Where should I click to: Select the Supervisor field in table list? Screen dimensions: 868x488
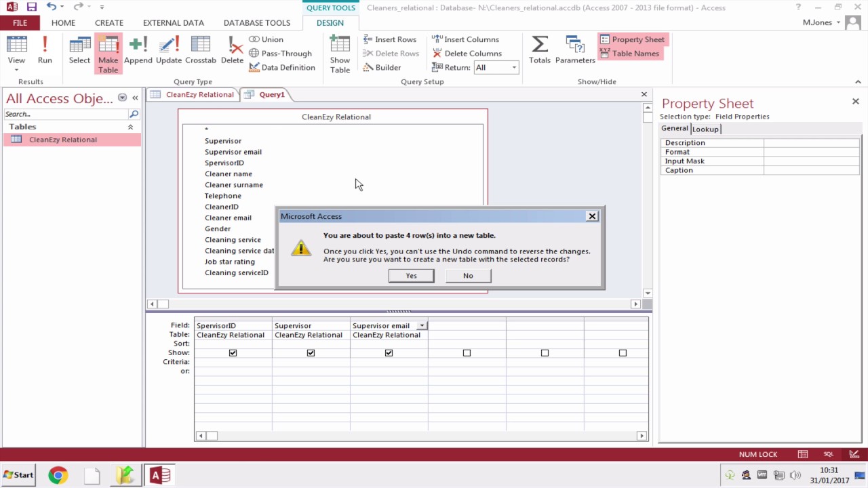(223, 141)
